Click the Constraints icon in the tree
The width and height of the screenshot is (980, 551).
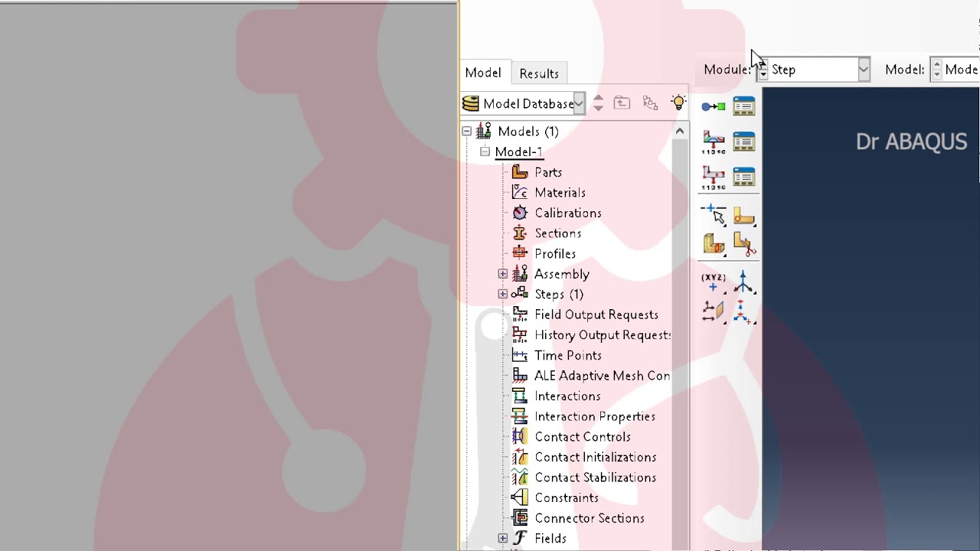(x=520, y=497)
